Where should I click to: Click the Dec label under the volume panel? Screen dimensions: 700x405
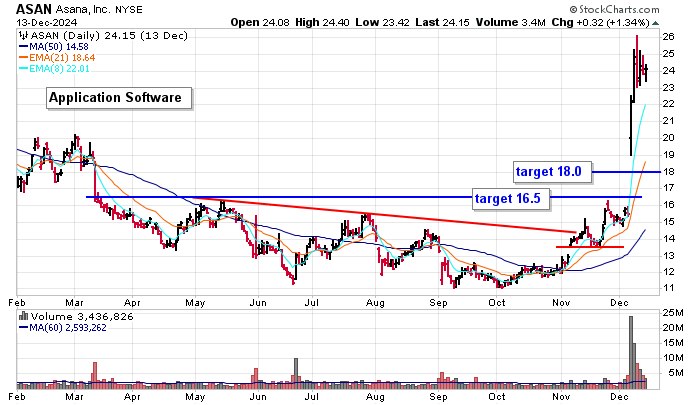point(619,397)
